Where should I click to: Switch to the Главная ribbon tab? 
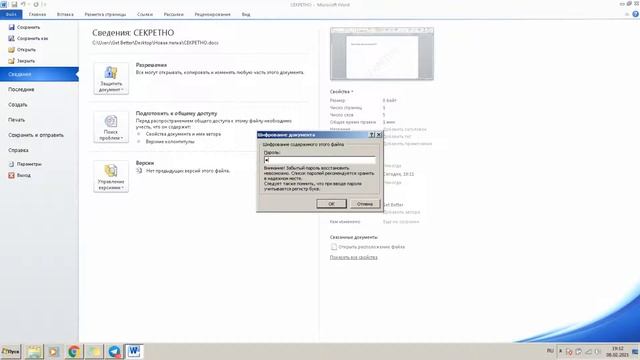click(37, 14)
